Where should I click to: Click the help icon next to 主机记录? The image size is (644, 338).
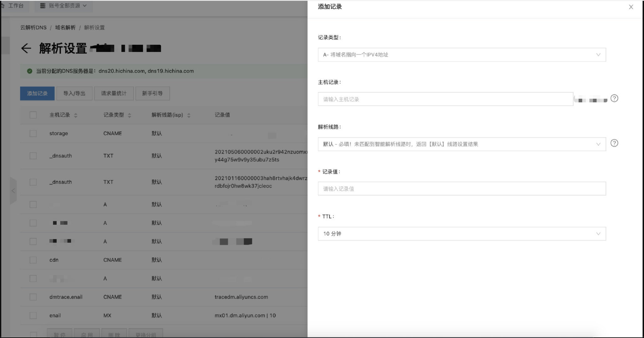(x=614, y=99)
